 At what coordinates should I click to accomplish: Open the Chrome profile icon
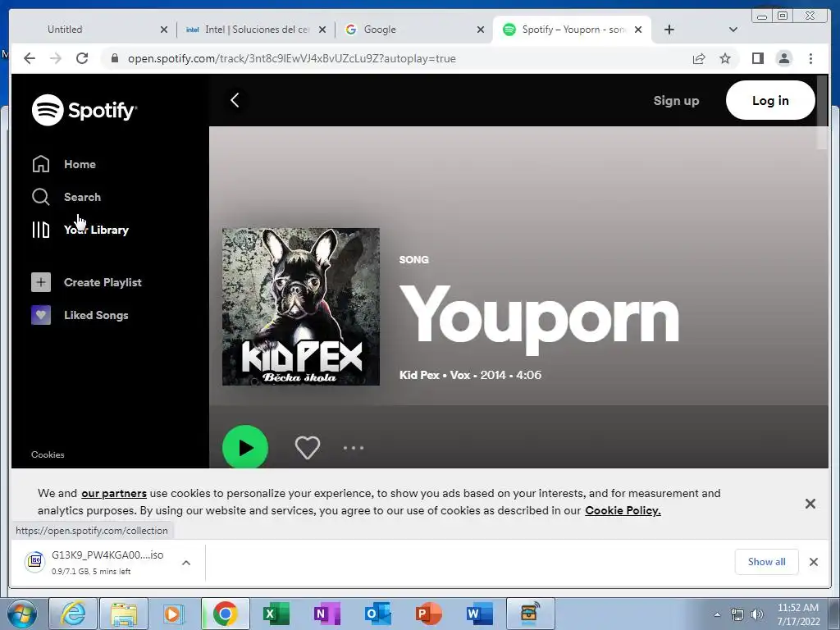pos(783,58)
